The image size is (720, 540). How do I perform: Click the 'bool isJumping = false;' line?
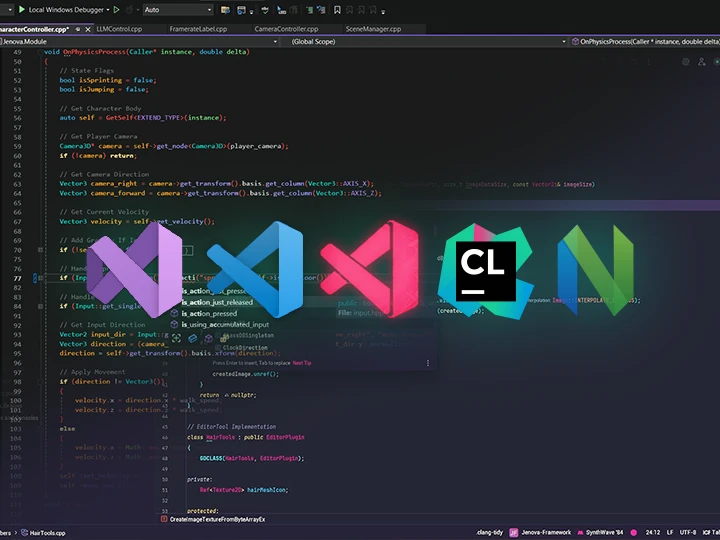[104, 90]
